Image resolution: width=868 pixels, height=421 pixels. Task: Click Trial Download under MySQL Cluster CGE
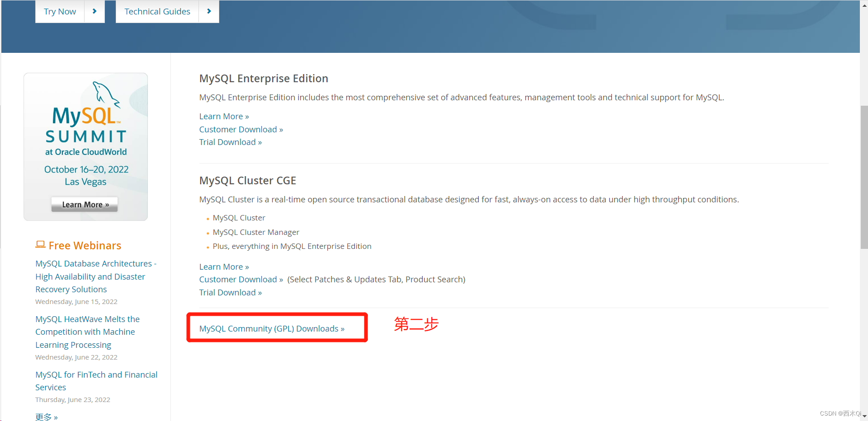[231, 293]
